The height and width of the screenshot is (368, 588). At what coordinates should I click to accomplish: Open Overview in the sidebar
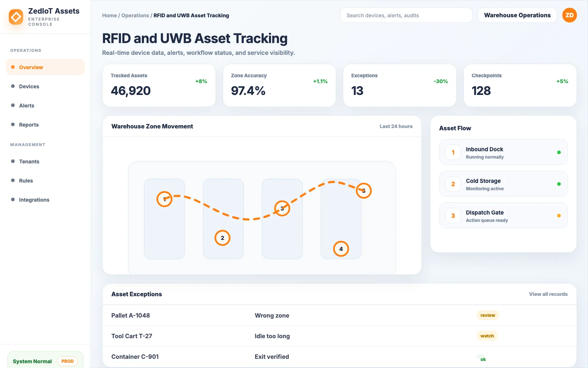point(45,67)
